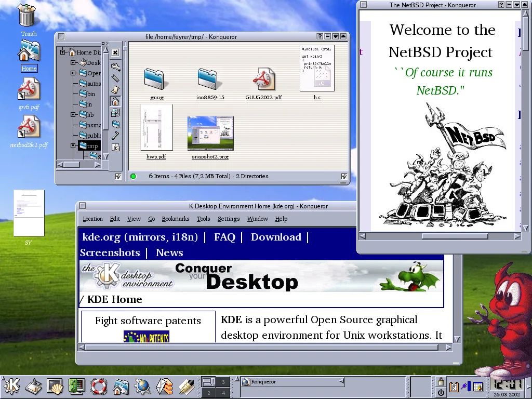Open the snapshot2.png thumbnail

point(210,137)
